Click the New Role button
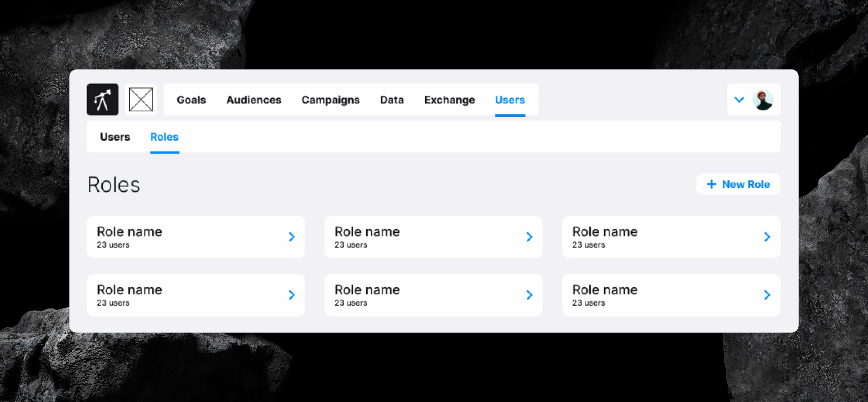This screenshot has width=868, height=402. [x=738, y=184]
